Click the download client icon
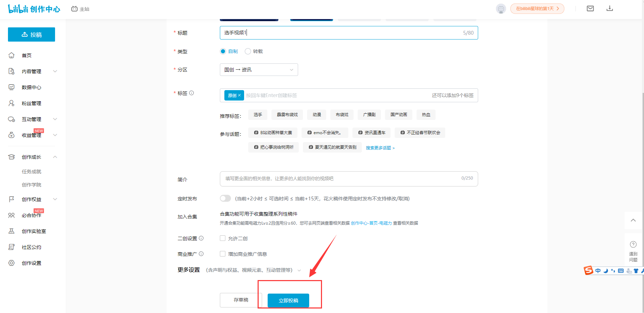The image size is (644, 313). [x=610, y=9]
